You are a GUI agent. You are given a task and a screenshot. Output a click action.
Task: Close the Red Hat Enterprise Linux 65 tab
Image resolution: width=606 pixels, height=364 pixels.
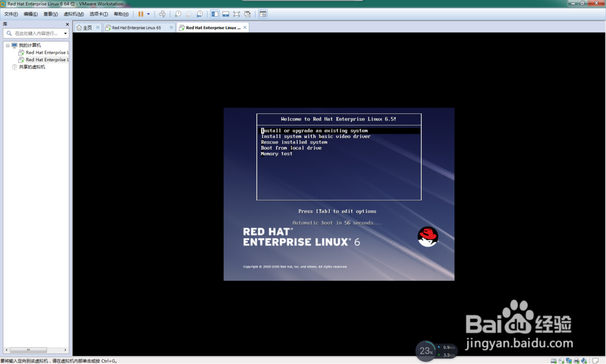pos(171,27)
